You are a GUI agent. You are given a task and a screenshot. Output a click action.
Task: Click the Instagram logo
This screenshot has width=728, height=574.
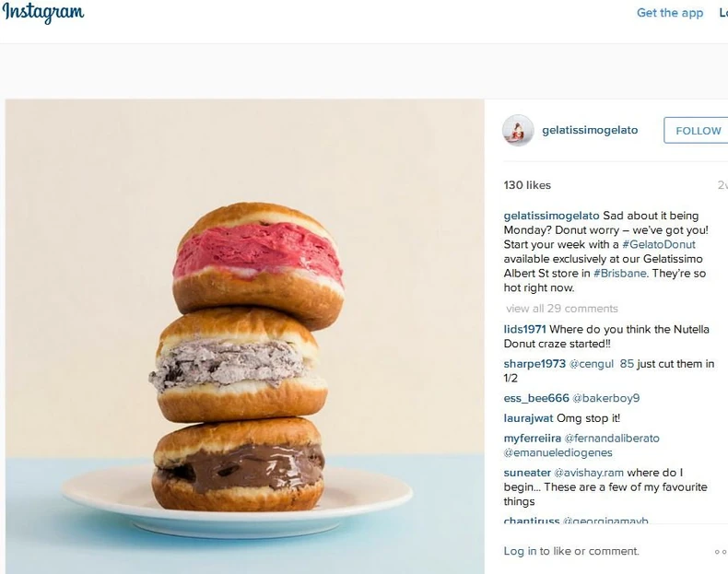[x=43, y=12]
